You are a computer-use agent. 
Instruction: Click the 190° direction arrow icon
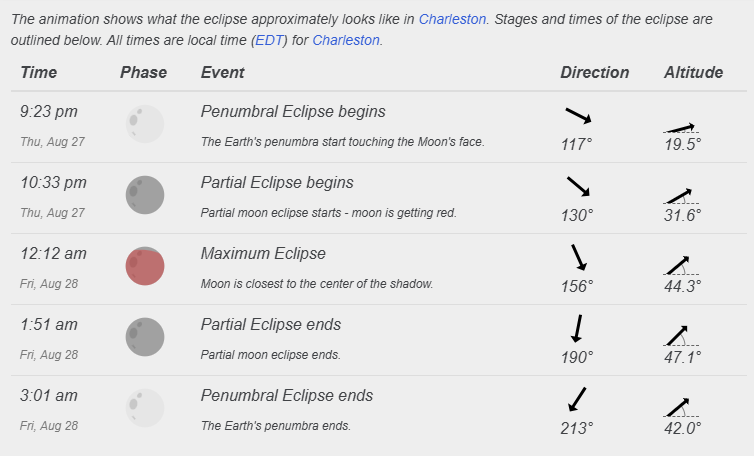click(x=577, y=329)
